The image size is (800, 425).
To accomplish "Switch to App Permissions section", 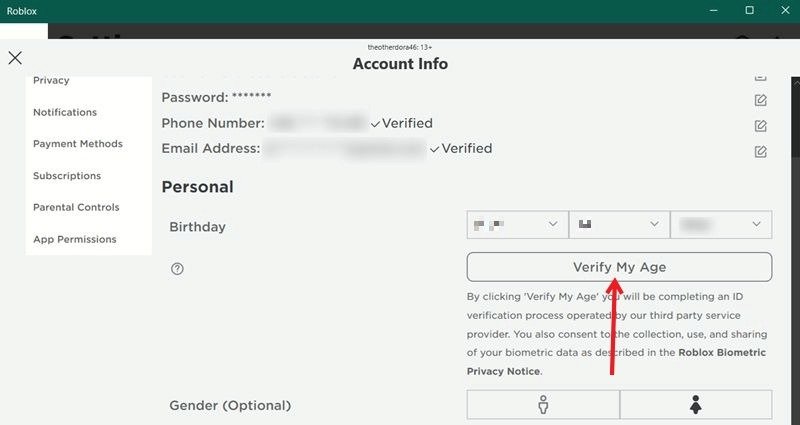I will coord(75,240).
